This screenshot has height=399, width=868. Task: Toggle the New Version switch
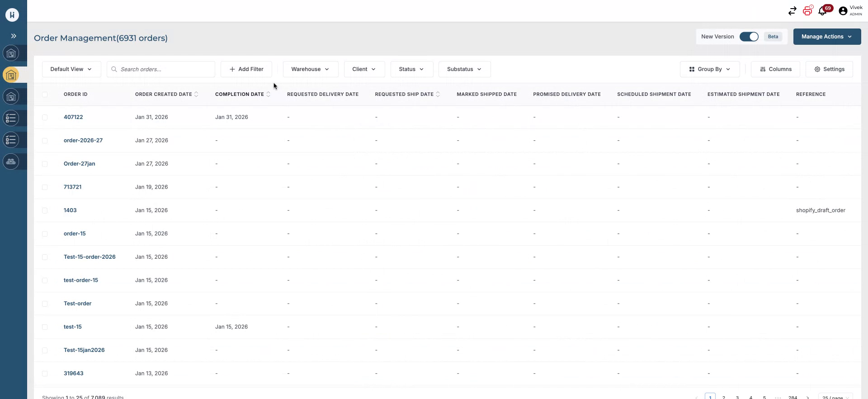coord(749,37)
